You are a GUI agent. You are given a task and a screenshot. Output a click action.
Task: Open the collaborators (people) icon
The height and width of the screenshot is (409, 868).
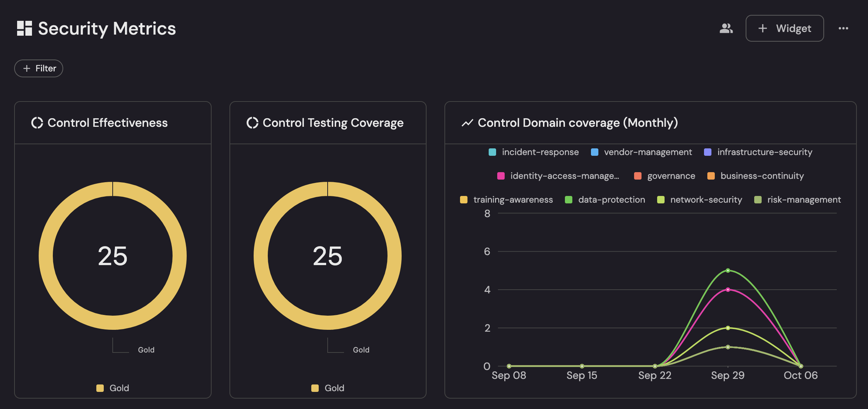coord(726,28)
